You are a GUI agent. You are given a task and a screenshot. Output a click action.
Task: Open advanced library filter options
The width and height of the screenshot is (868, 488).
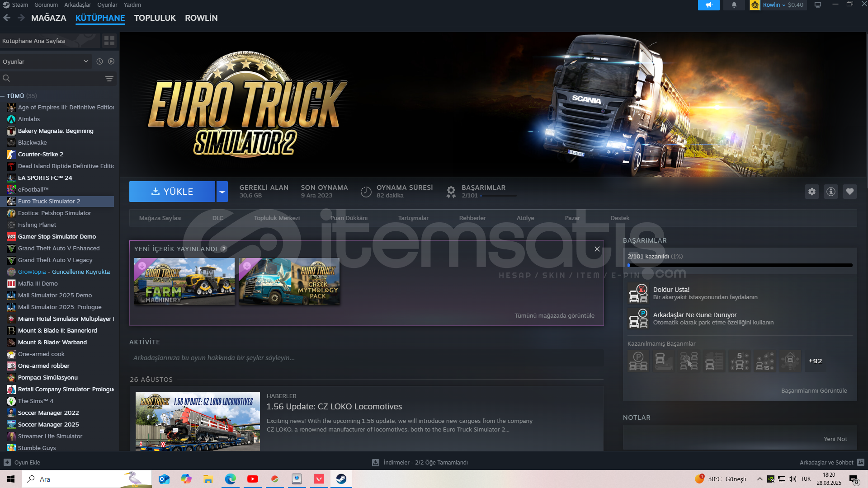click(109, 79)
